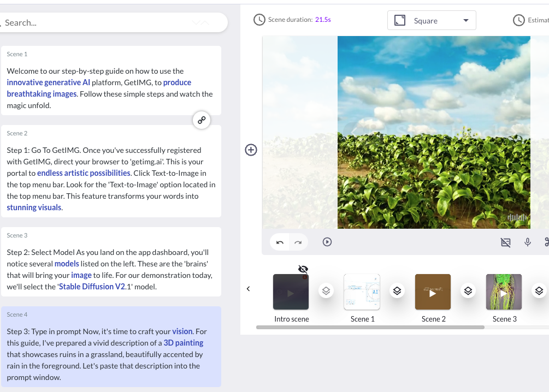
Task: Click the Estimated clock icon
Action: 518,20
